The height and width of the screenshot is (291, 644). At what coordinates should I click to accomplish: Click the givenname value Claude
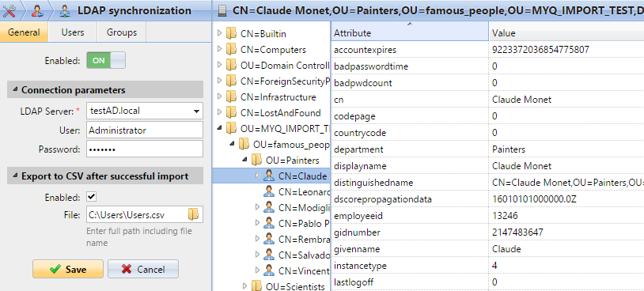[x=506, y=249]
